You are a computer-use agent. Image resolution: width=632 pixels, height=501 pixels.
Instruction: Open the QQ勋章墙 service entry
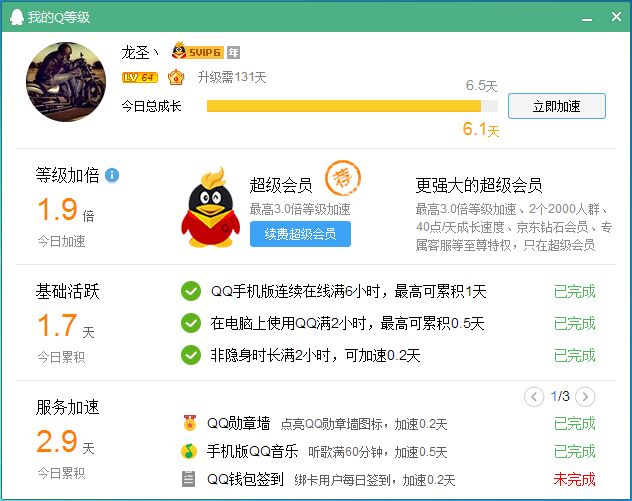pos(238,423)
